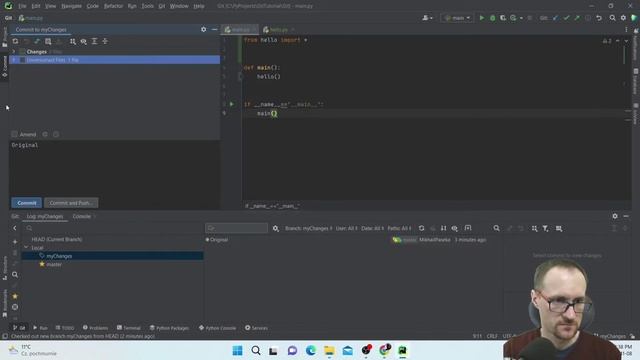Collapse all items in commit tree
This screenshot has width=640, height=360.
coord(105,41)
